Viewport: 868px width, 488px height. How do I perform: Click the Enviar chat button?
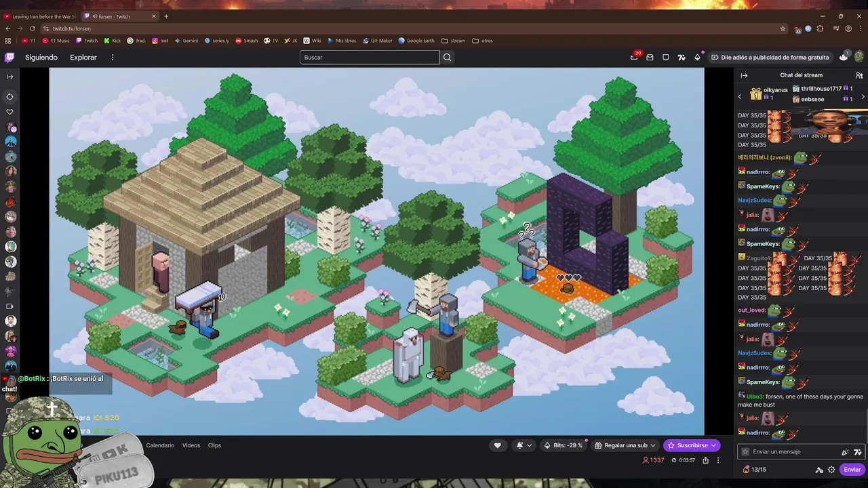click(x=852, y=470)
